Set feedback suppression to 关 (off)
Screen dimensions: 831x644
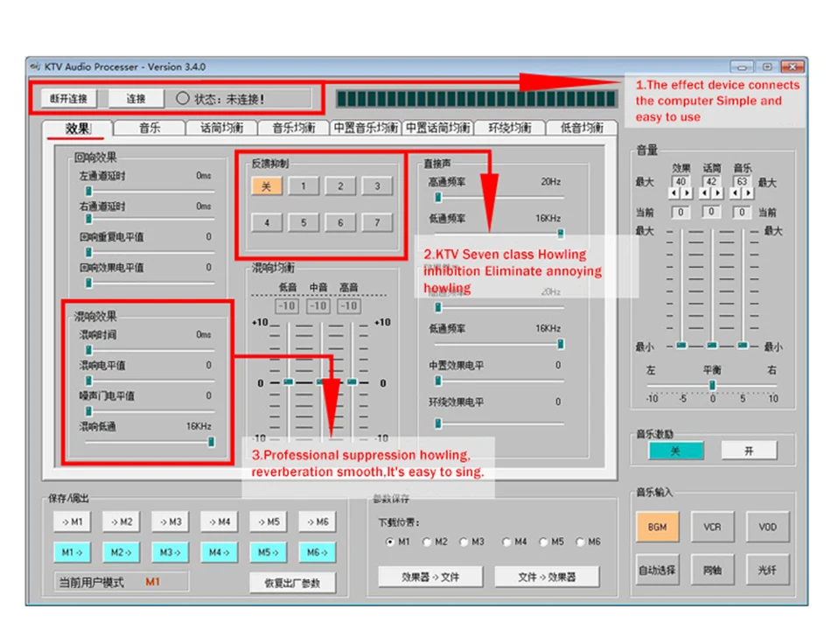coord(267,186)
